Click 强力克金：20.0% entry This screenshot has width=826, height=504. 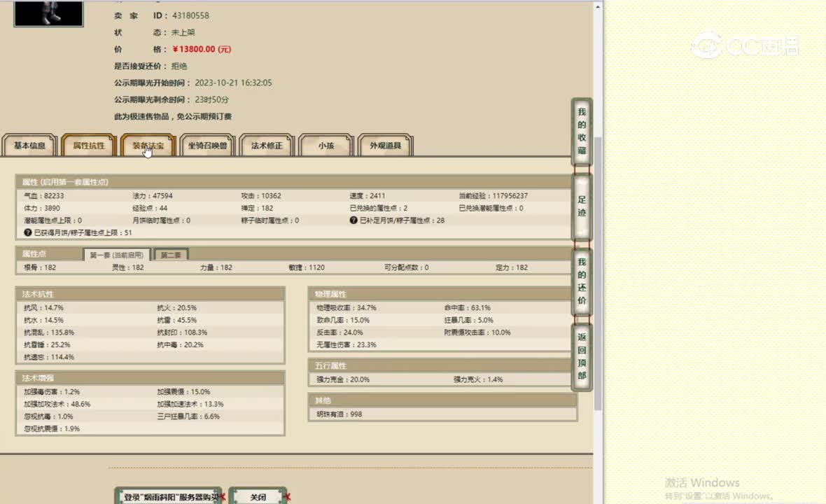(343, 379)
